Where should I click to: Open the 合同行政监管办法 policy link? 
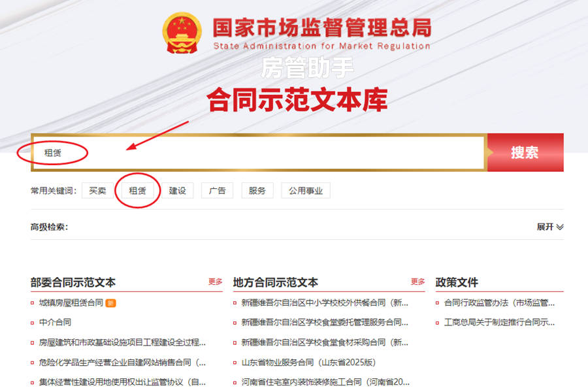[x=499, y=302]
